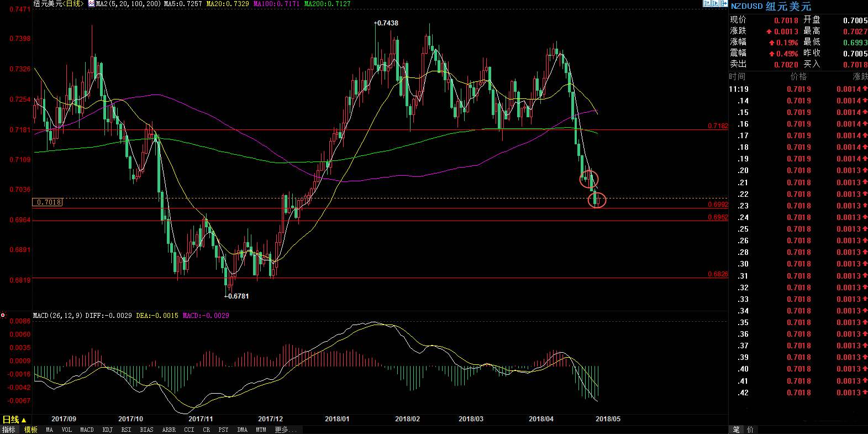Switch to the 指标 tab
The image size is (868, 434).
[x=9, y=430]
